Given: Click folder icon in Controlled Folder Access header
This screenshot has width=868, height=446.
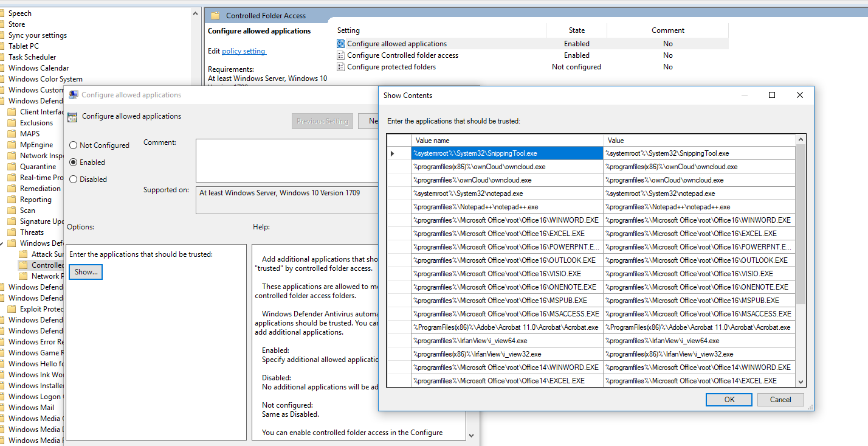Looking at the screenshot, I should (x=215, y=16).
